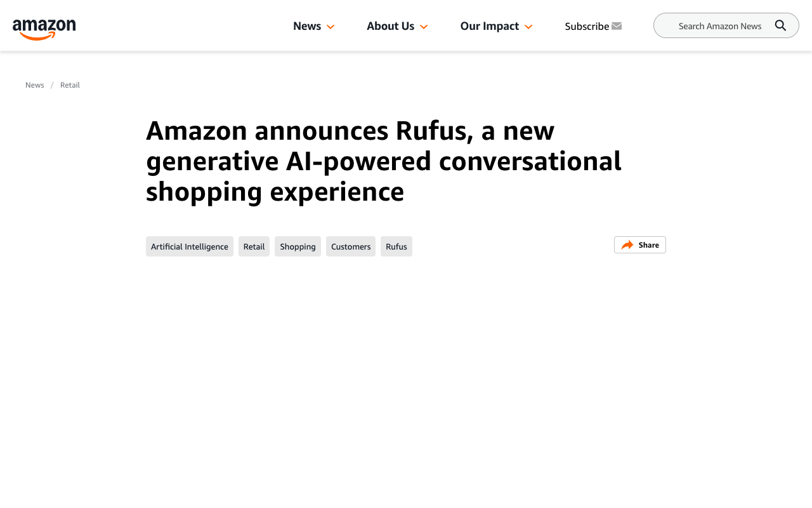
Task: Open the About Us menu
Action: pyautogui.click(x=390, y=26)
